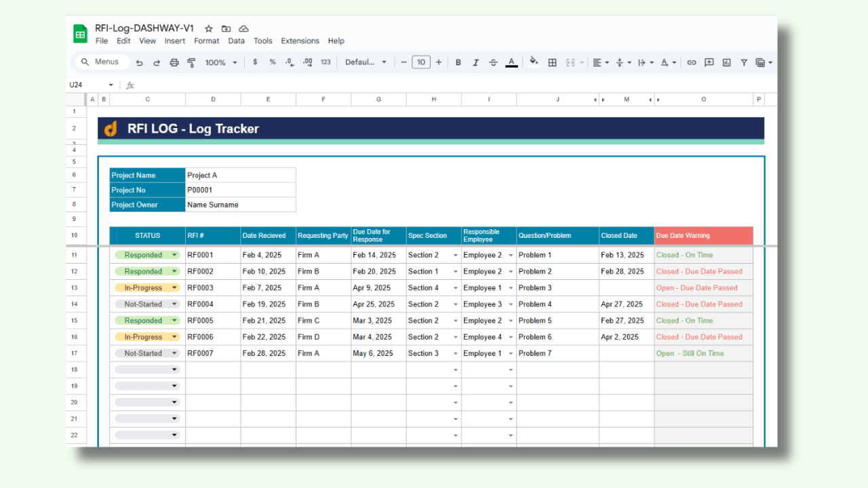Image resolution: width=868 pixels, height=488 pixels.
Task: Open the 123 number formats
Action: point(325,62)
